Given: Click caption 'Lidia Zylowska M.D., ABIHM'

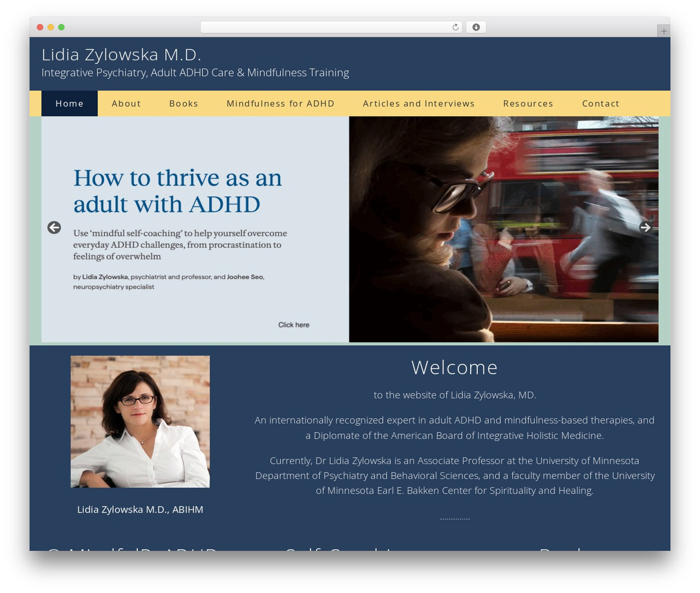Looking at the screenshot, I should click(x=140, y=509).
